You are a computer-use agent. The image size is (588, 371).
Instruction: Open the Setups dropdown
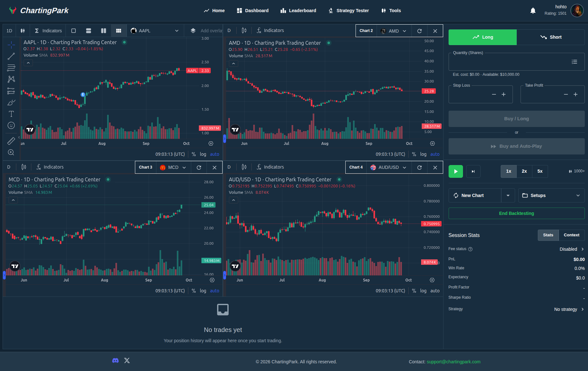(551, 195)
